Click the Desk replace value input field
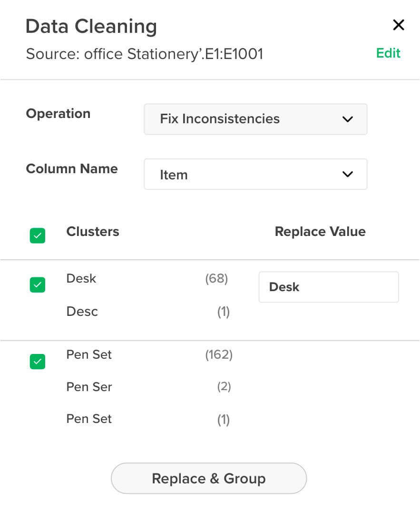 tap(328, 287)
